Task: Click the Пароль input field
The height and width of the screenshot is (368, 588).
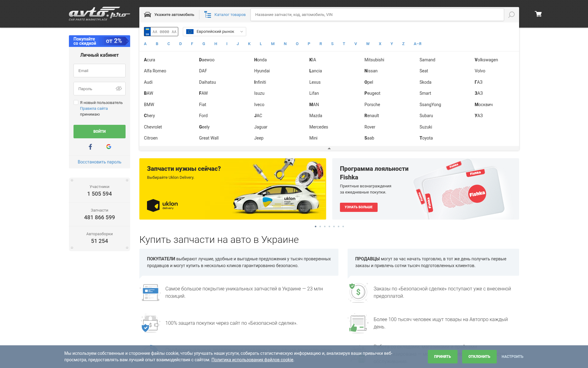Action: pos(100,89)
